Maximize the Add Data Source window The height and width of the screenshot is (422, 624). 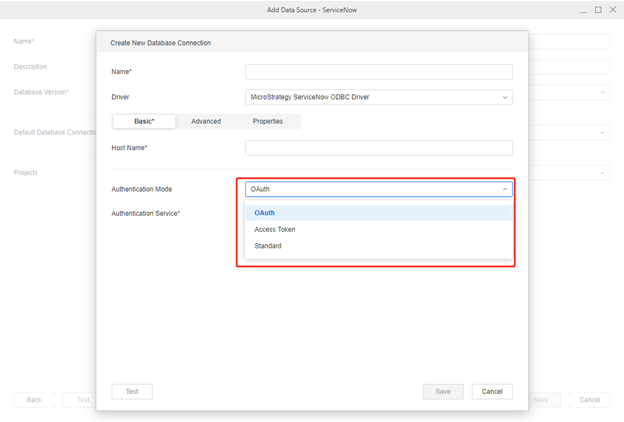click(598, 10)
